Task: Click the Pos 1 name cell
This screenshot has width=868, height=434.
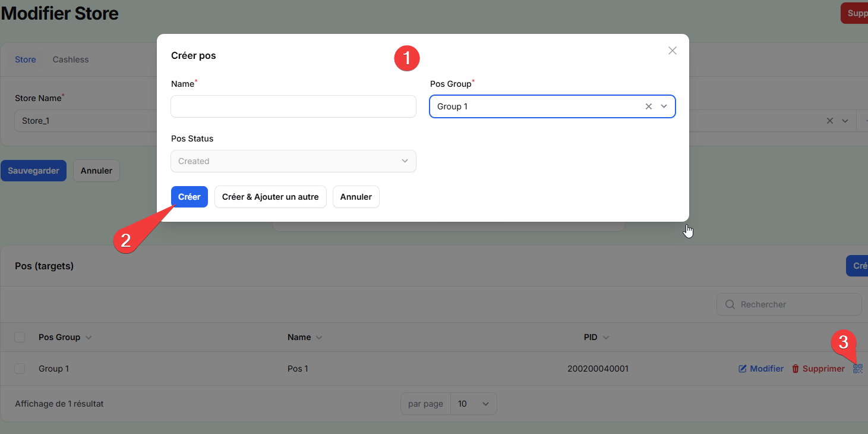Action: coord(298,369)
